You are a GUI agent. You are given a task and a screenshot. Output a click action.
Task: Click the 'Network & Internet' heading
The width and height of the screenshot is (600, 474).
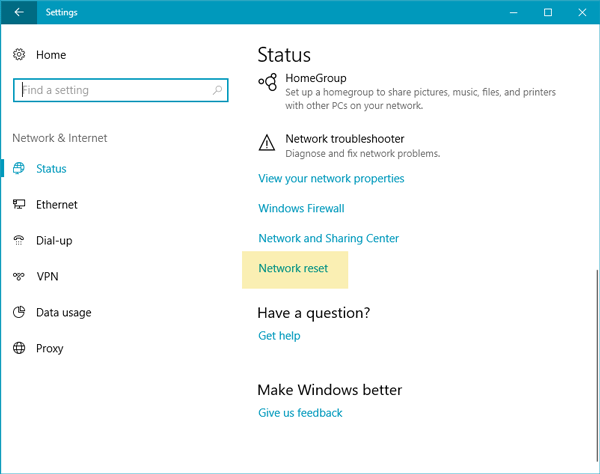point(60,138)
